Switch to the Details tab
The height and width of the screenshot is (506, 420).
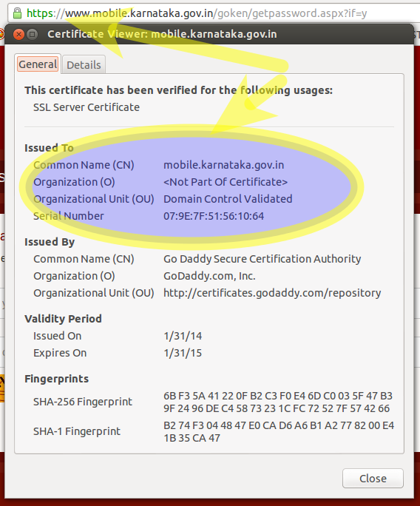coord(84,65)
